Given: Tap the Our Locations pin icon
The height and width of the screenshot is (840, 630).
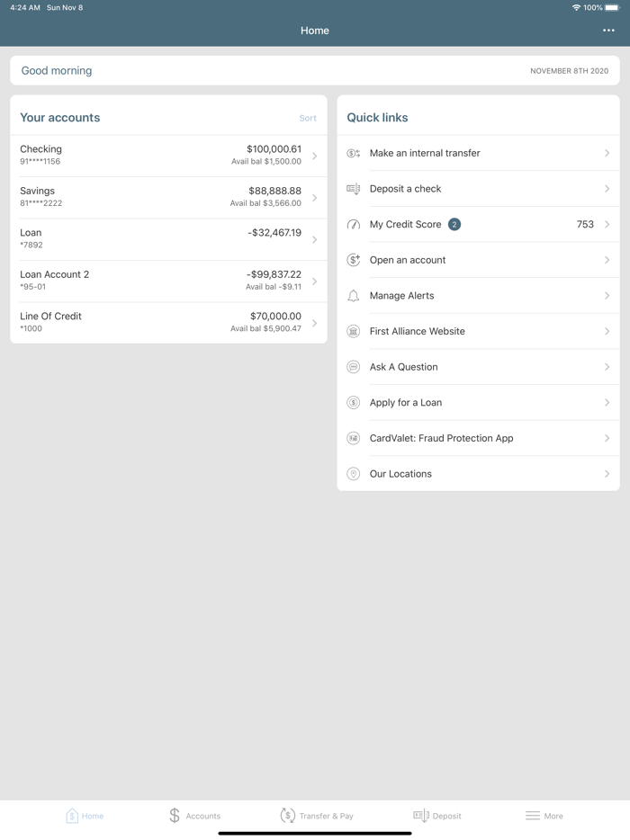Looking at the screenshot, I should point(354,474).
